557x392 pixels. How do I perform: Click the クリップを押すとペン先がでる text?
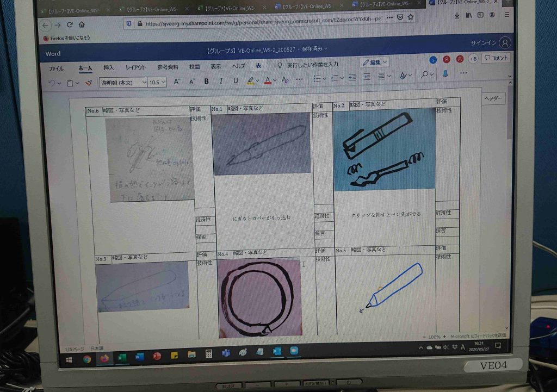[386, 214]
